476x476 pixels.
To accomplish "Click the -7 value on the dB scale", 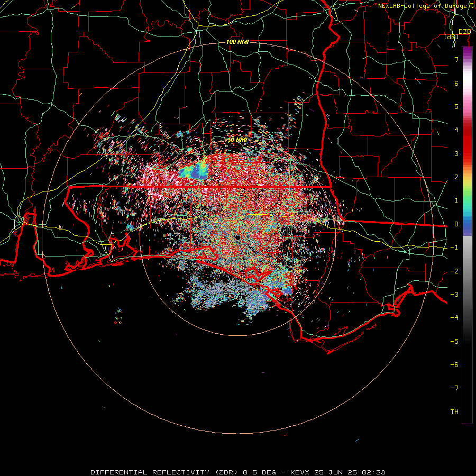I will point(454,388).
